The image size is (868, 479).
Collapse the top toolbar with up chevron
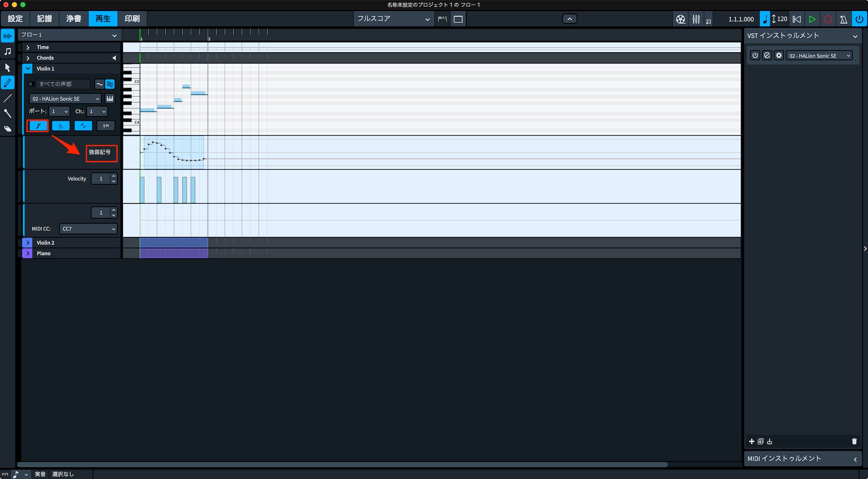point(569,19)
